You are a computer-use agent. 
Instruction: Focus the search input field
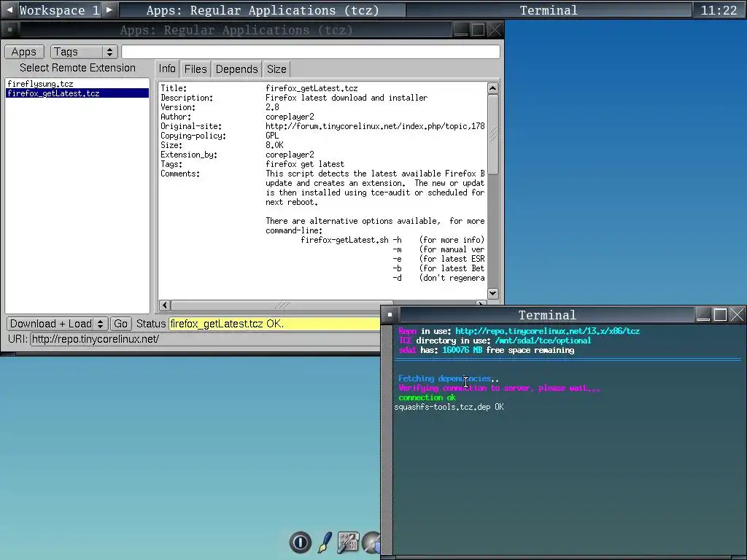coord(311,52)
